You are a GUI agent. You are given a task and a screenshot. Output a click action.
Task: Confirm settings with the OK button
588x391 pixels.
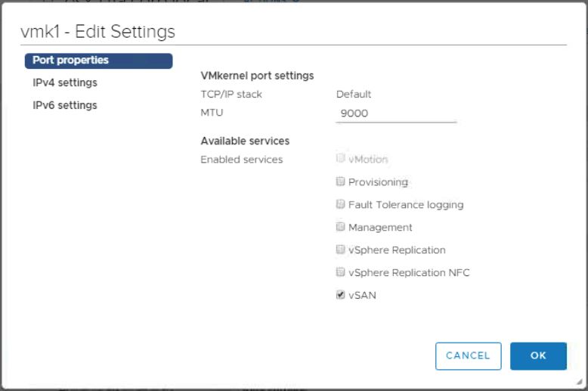pyautogui.click(x=538, y=356)
